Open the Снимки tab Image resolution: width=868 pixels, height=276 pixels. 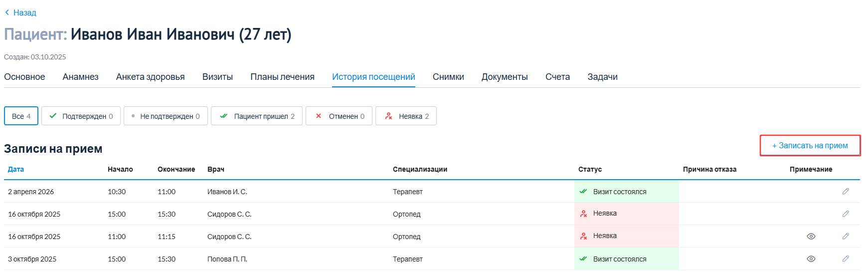pyautogui.click(x=448, y=77)
